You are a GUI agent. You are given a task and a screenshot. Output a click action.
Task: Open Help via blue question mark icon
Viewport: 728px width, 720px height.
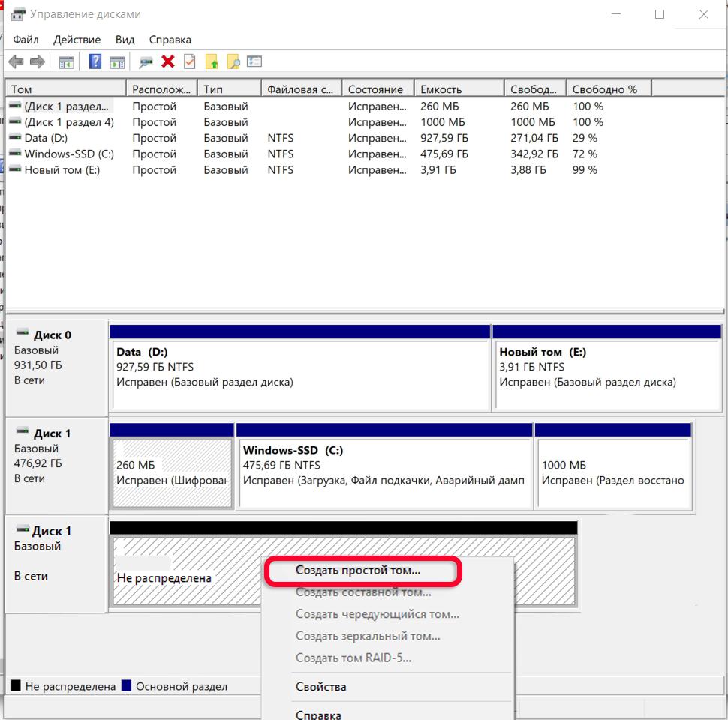[x=95, y=61]
